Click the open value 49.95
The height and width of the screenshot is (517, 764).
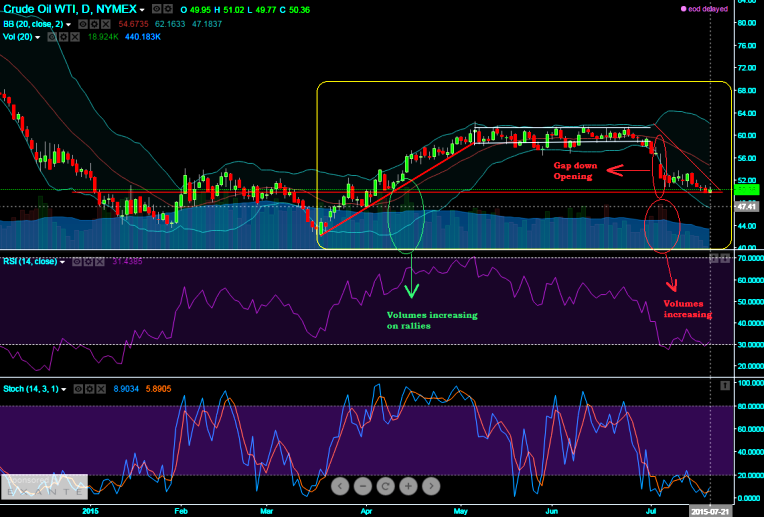pos(201,10)
